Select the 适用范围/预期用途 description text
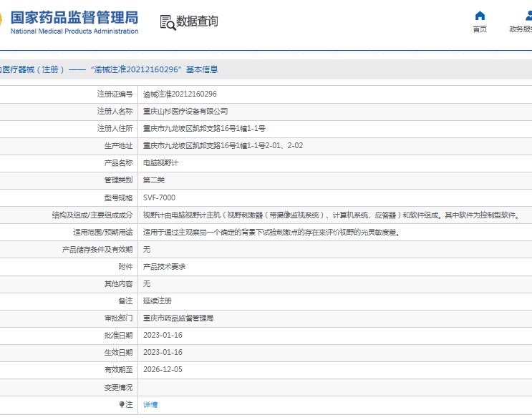The height and width of the screenshot is (420, 532). coord(271,233)
